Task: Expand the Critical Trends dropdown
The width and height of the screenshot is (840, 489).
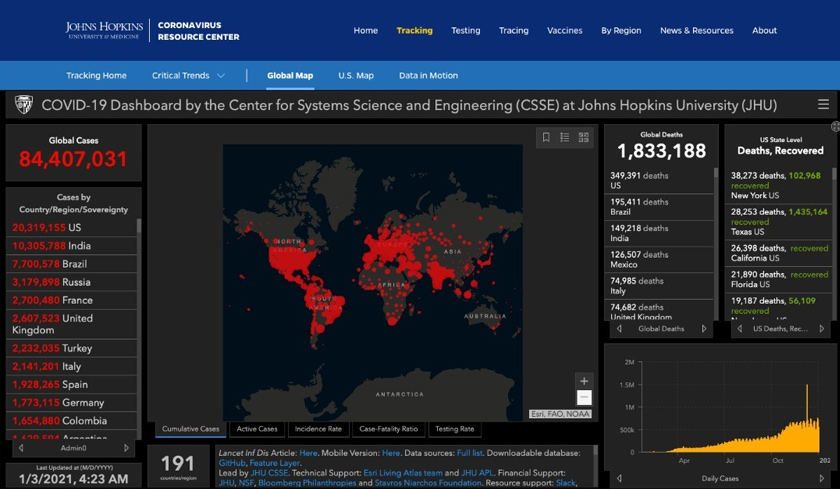Action: click(x=188, y=76)
